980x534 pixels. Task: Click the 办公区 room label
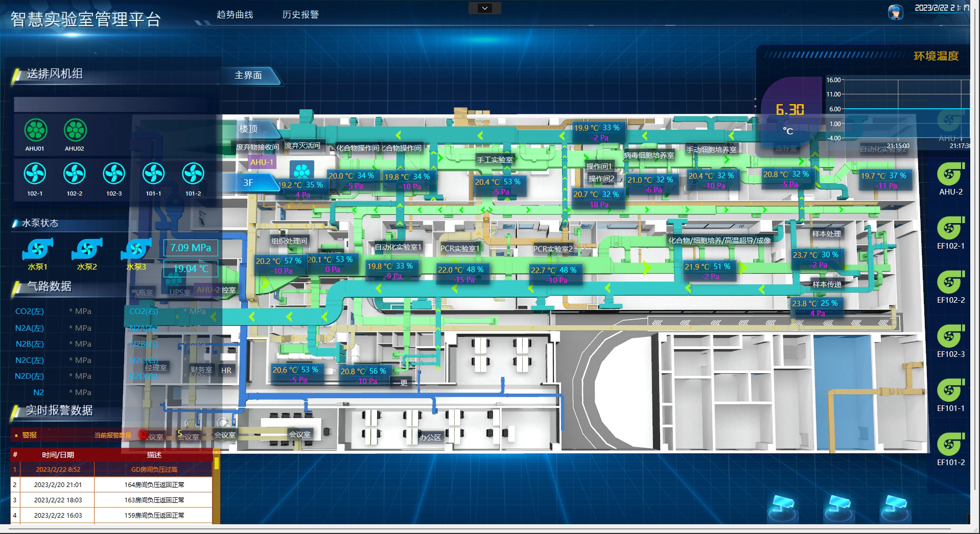430,438
